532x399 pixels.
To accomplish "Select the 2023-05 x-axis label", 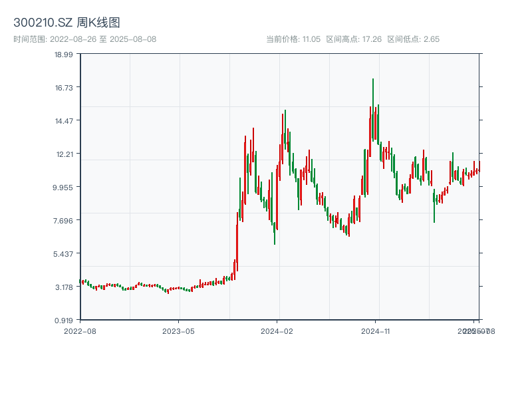I will [x=177, y=330].
